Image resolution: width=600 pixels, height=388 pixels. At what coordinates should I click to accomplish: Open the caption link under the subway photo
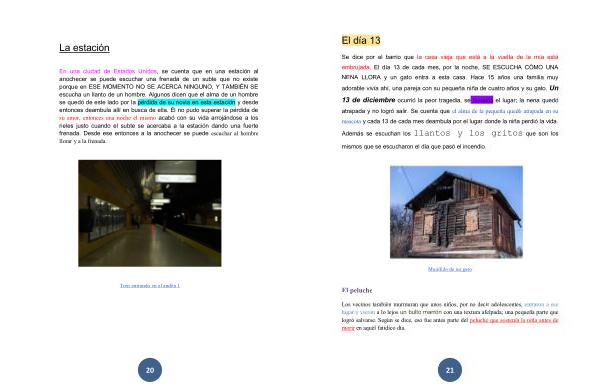150,285
